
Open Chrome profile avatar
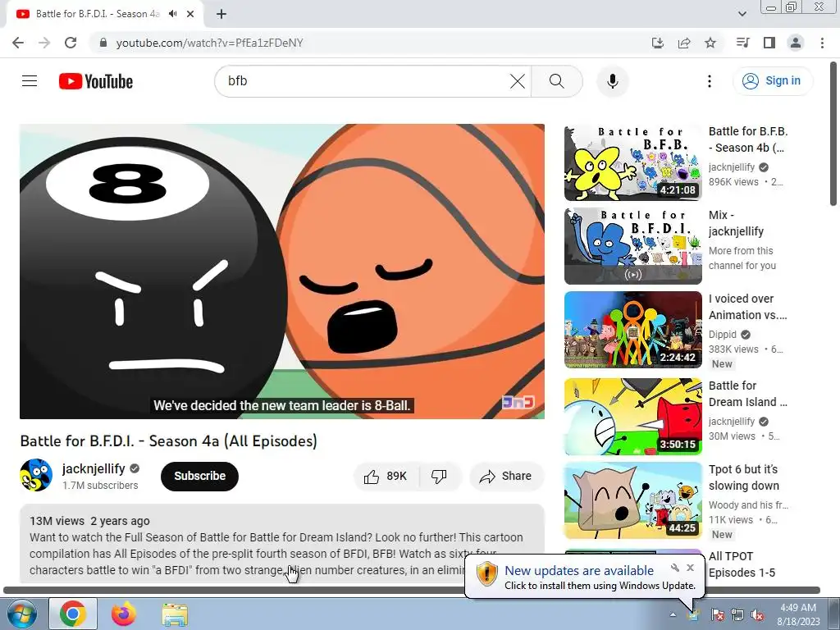[x=796, y=43]
